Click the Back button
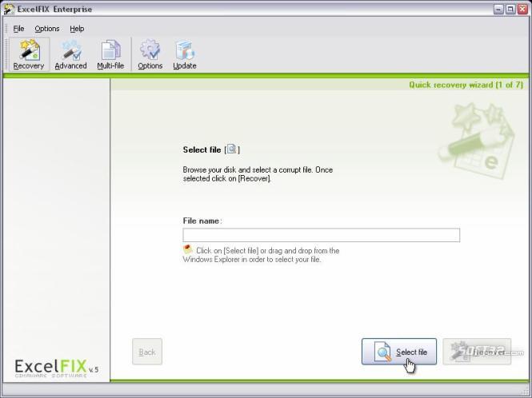The width and height of the screenshot is (532, 398). 147,352
